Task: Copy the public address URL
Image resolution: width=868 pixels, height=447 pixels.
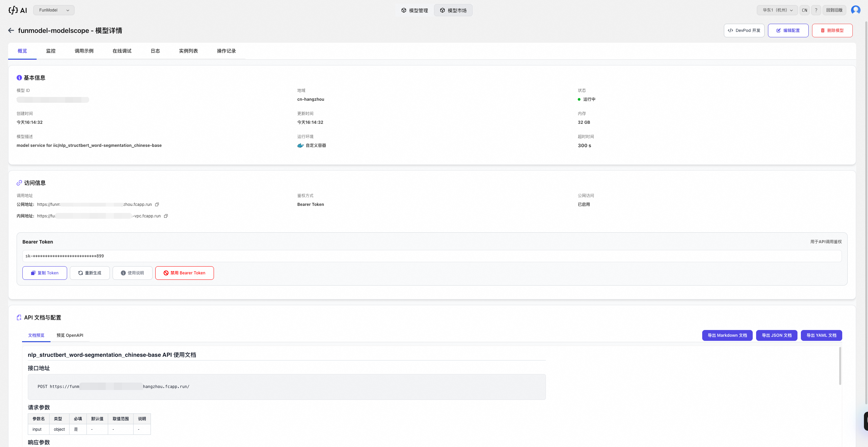Action: coord(157,205)
